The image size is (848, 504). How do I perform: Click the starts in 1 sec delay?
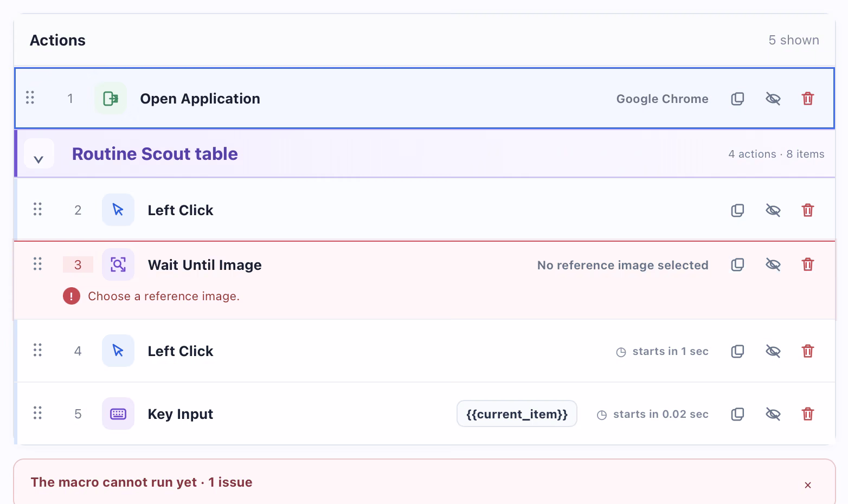coord(670,351)
